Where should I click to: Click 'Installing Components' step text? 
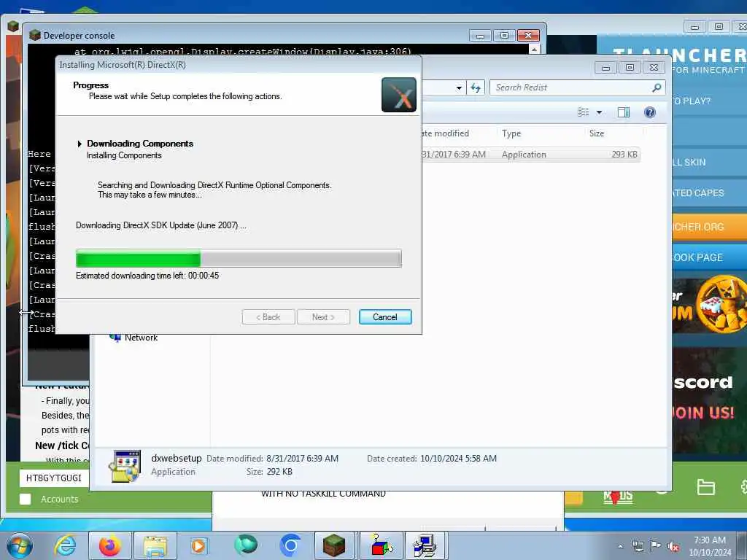124,156
